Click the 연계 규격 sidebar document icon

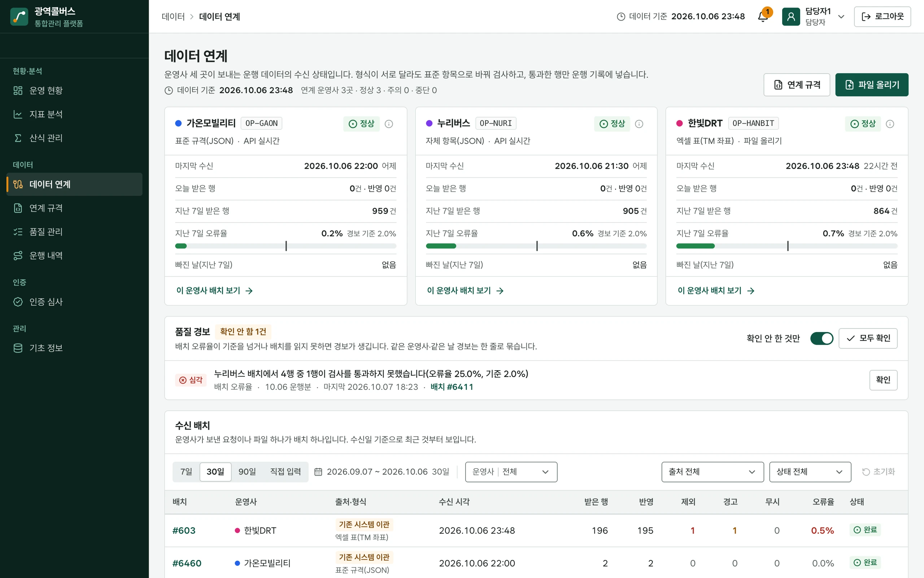[x=18, y=208]
